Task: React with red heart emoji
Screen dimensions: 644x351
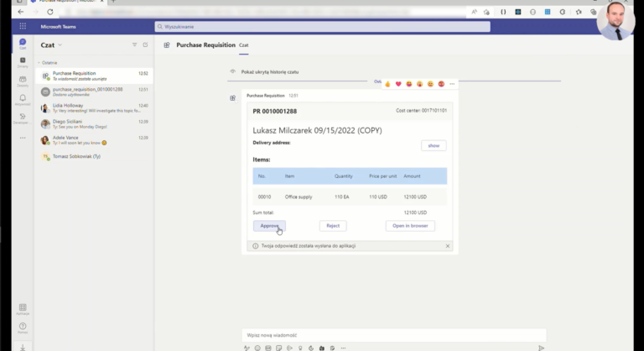Action: coord(398,84)
